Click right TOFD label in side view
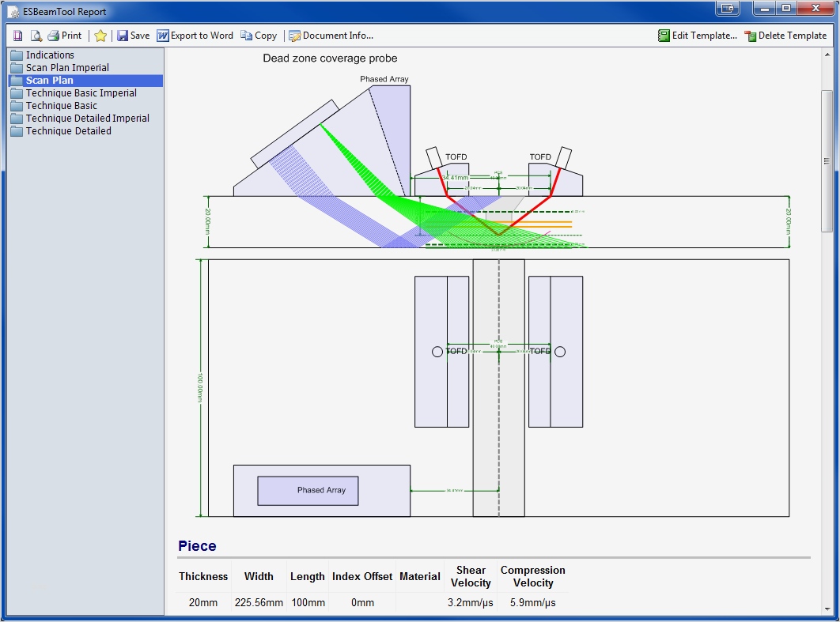Image resolution: width=840 pixels, height=622 pixels. 540,156
